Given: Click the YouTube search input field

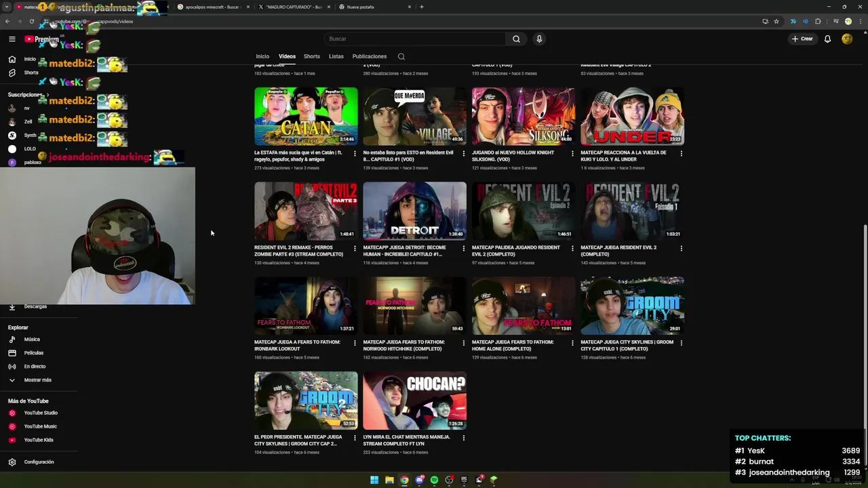Looking at the screenshot, I should (x=414, y=39).
